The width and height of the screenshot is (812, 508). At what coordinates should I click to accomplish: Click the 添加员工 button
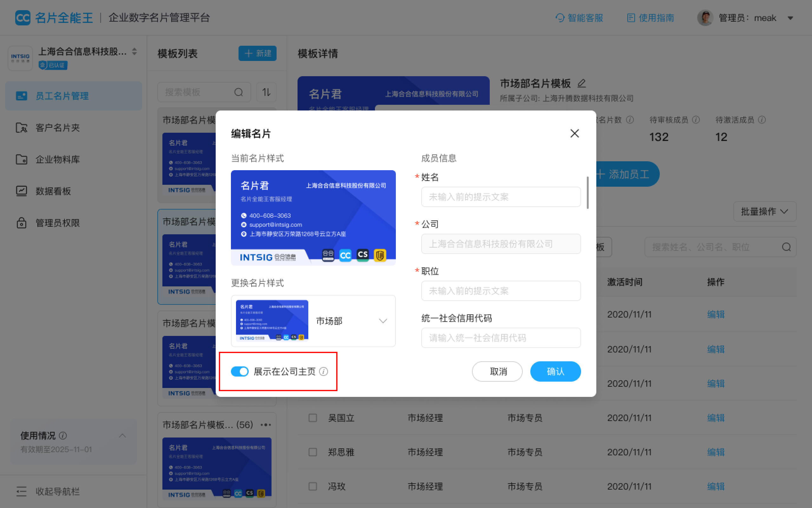tap(624, 174)
